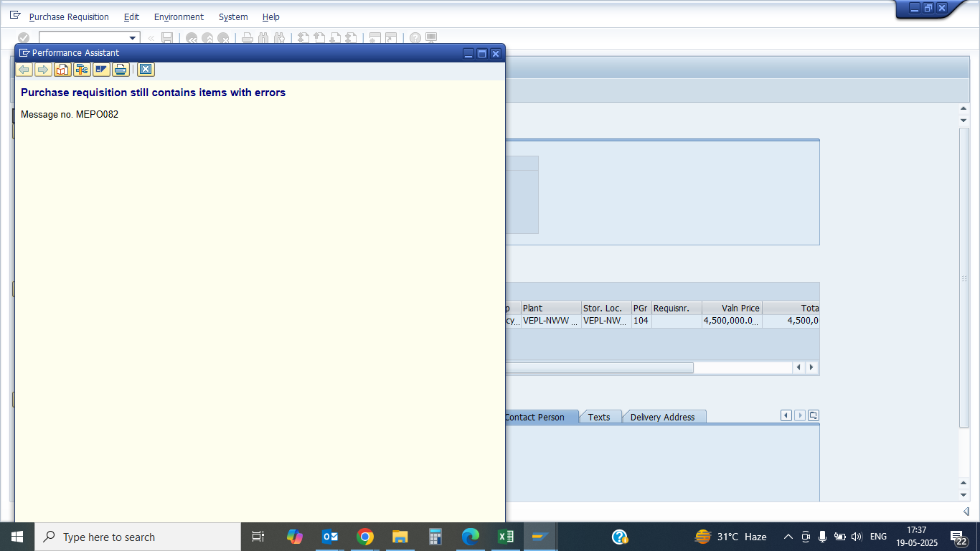Open Excel from the Windows taskbar
The image size is (980, 551).
pos(505,537)
